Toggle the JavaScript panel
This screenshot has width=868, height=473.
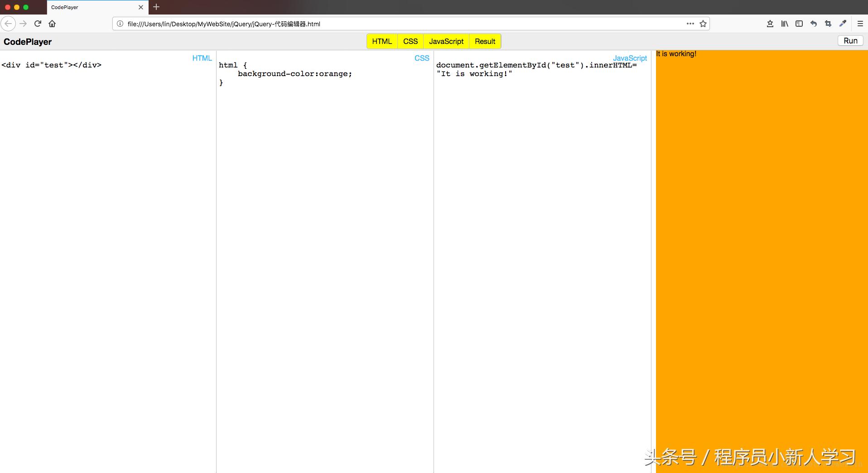click(x=446, y=41)
